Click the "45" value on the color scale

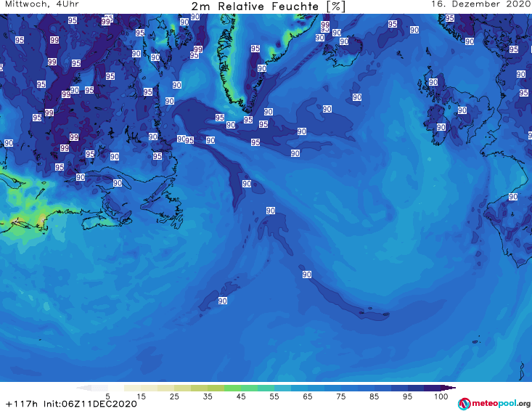[x=241, y=396]
